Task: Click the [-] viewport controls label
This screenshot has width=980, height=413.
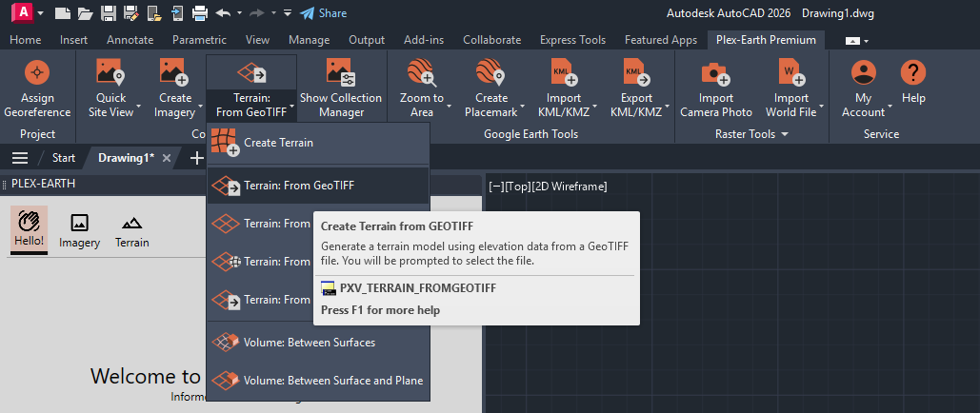Action: (497, 187)
